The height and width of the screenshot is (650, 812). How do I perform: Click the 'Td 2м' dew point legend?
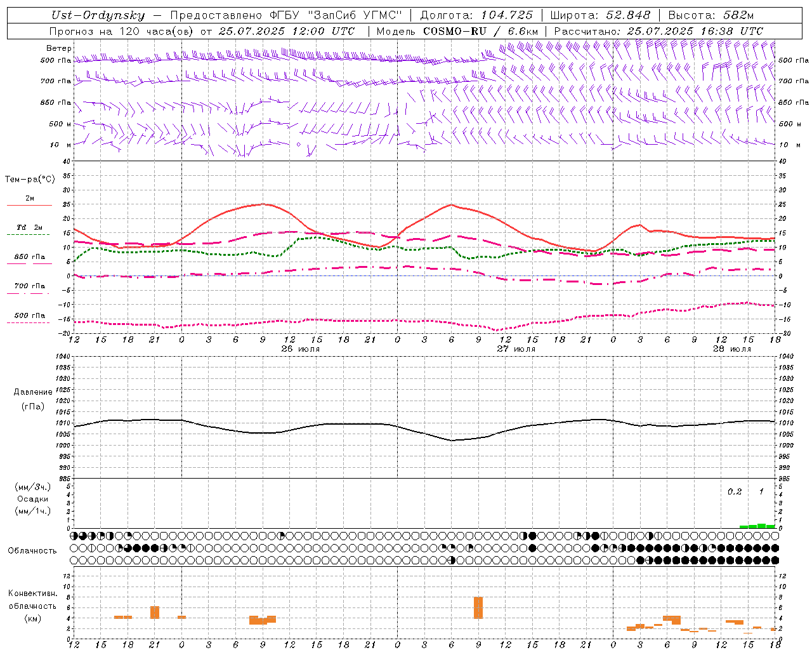(x=30, y=229)
